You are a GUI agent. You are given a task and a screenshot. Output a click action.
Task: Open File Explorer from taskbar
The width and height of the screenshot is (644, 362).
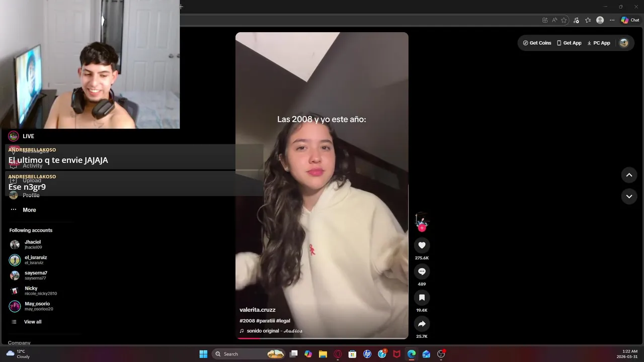pos(323,354)
